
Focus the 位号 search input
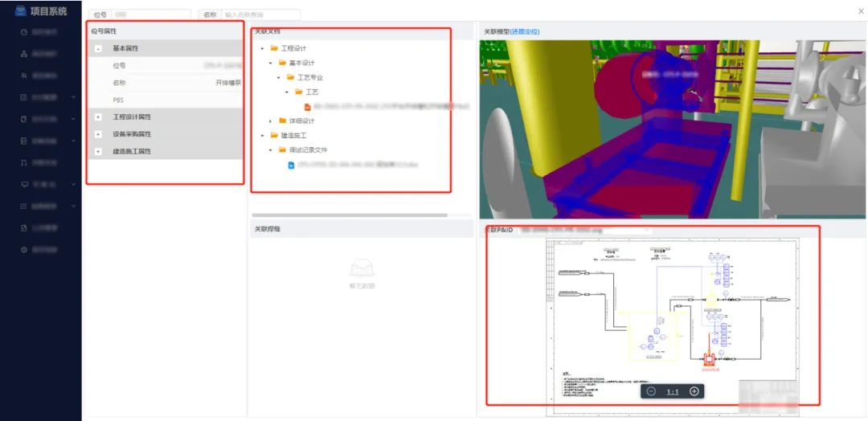[151, 14]
